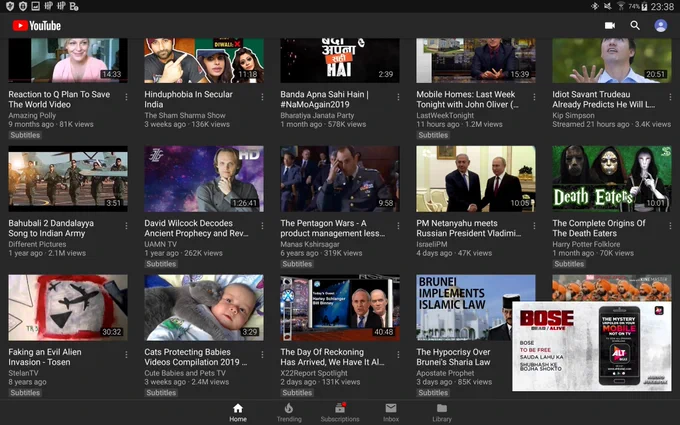Open more options for Reaction to Q Plan video
This screenshot has height=425, width=680.
coord(126,97)
